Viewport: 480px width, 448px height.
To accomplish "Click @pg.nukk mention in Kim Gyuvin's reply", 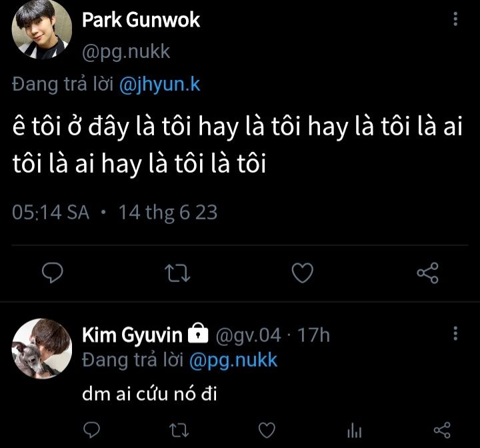I will [x=233, y=361].
